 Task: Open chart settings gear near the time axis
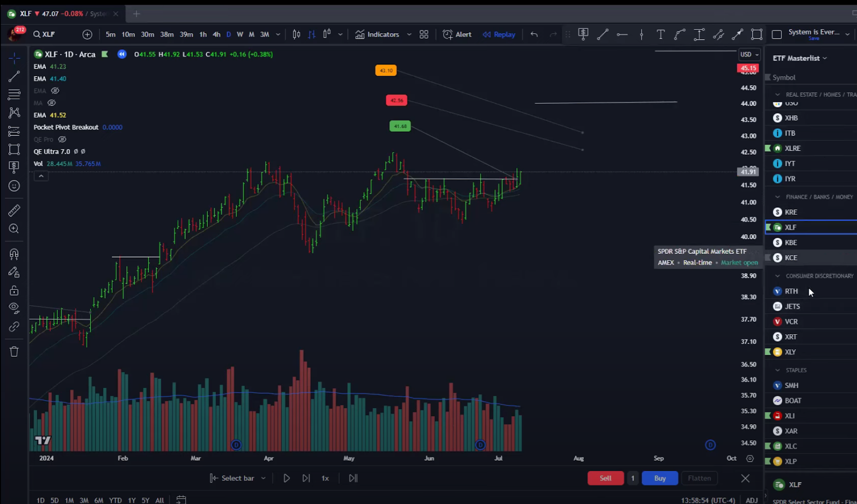[x=750, y=458]
